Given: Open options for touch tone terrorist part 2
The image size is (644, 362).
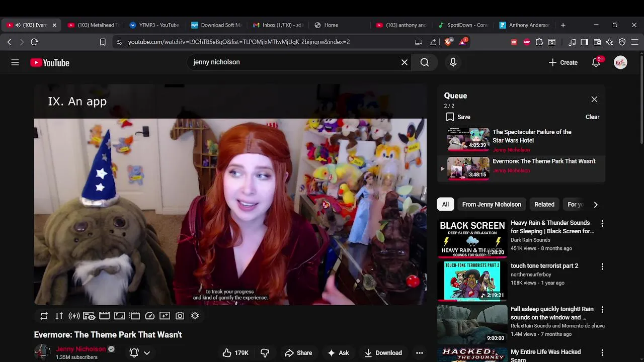Looking at the screenshot, I should click(x=602, y=266).
